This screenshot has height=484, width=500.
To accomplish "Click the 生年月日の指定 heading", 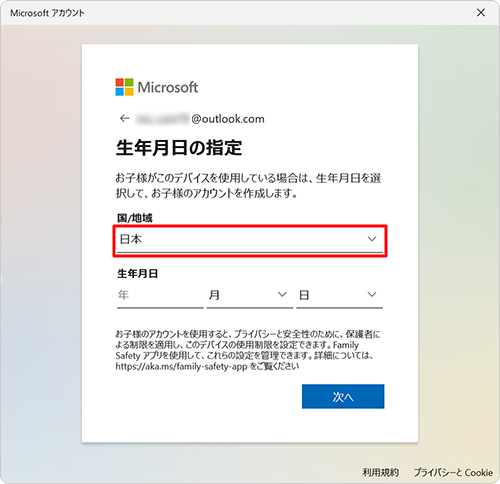I will tap(179, 148).
